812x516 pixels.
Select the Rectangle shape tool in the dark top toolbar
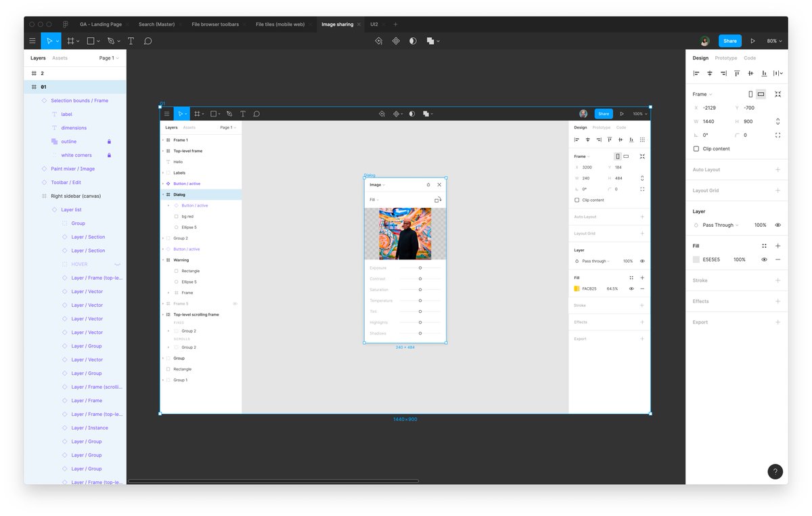tap(91, 41)
